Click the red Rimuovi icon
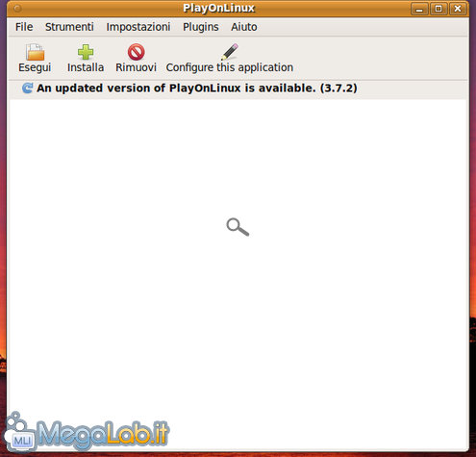This screenshot has height=457, width=476. (x=137, y=52)
